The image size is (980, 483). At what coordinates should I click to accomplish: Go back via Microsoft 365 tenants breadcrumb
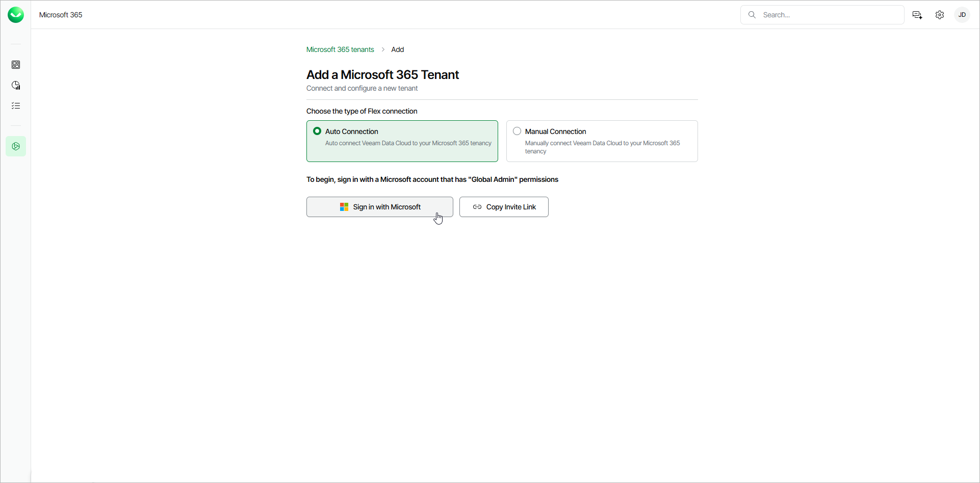[340, 49]
